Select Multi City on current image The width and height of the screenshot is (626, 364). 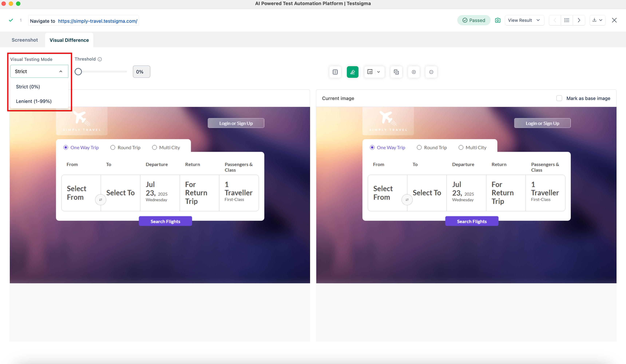461,147
